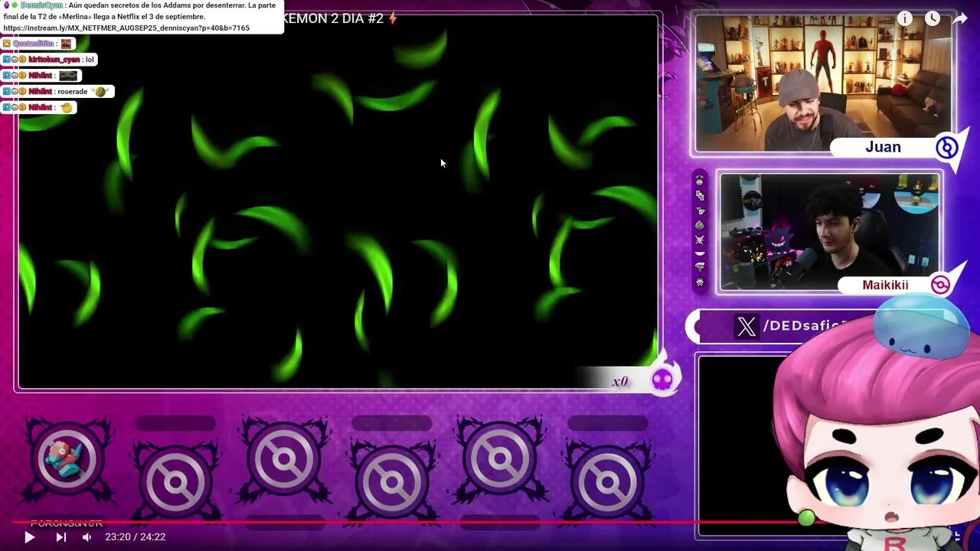The height and width of the screenshot is (551, 980).
Task: Click the Nihilnt roserade chat message
Action: pos(58,92)
